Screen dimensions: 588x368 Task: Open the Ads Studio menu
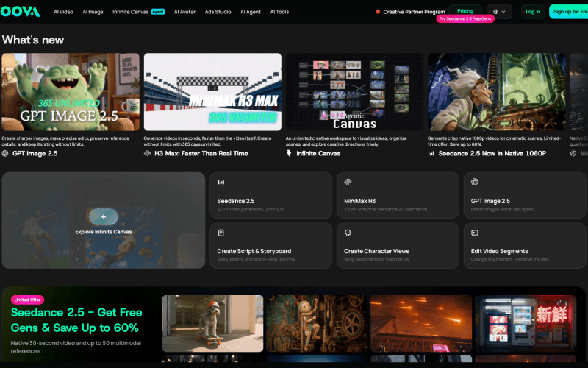tap(218, 12)
